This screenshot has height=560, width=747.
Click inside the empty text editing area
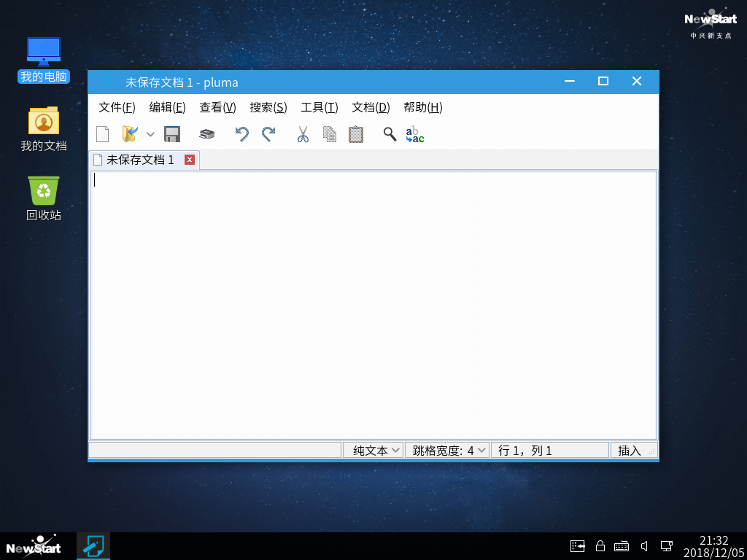373,305
